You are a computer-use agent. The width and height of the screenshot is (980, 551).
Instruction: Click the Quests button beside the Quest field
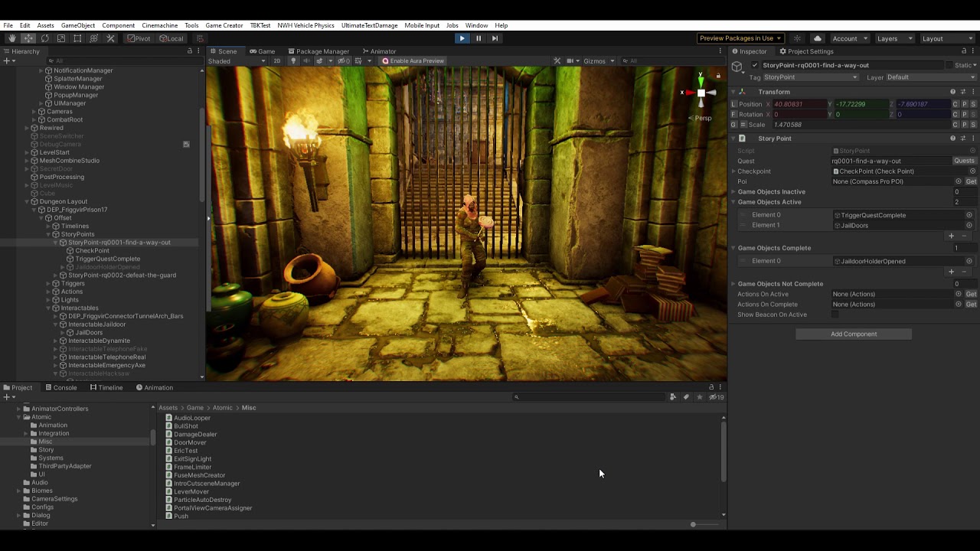pyautogui.click(x=964, y=161)
